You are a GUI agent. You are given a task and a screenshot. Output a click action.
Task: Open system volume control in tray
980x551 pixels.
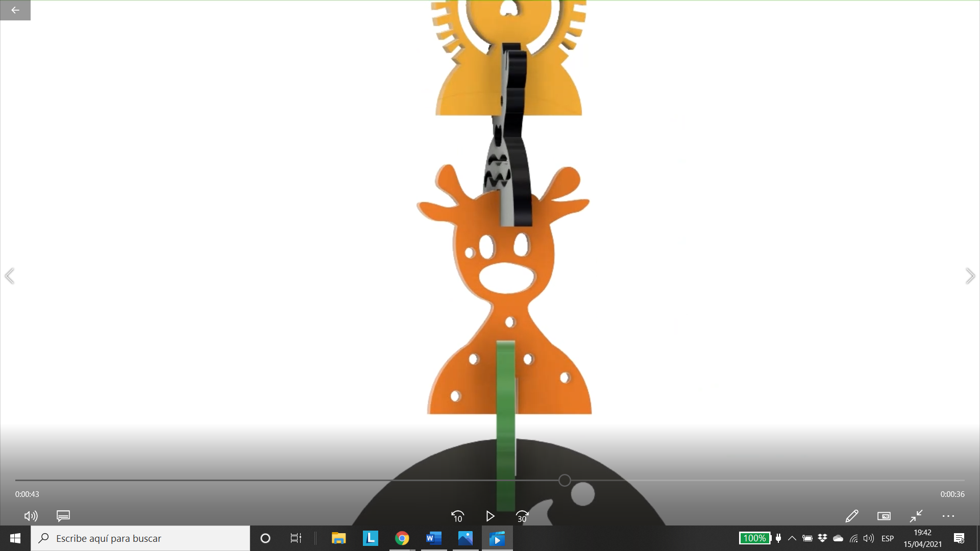[x=869, y=538]
